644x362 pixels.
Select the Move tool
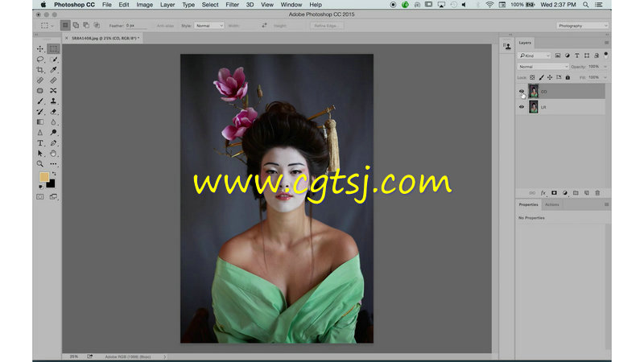click(40, 49)
